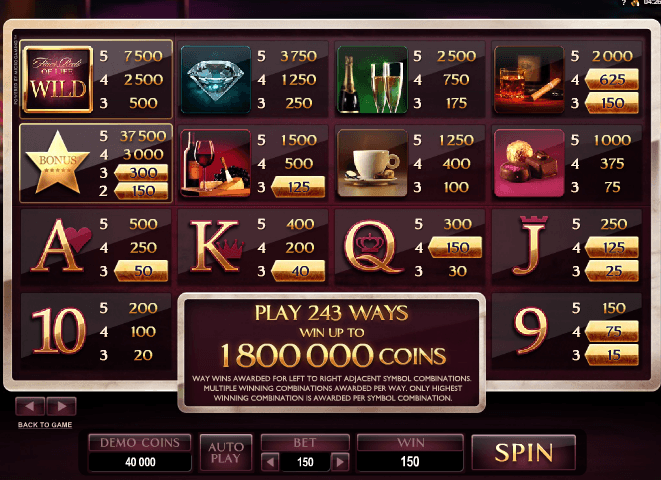The width and height of the screenshot is (661, 480).
Task: Go to next paytable page arrow
Action: pos(62,407)
